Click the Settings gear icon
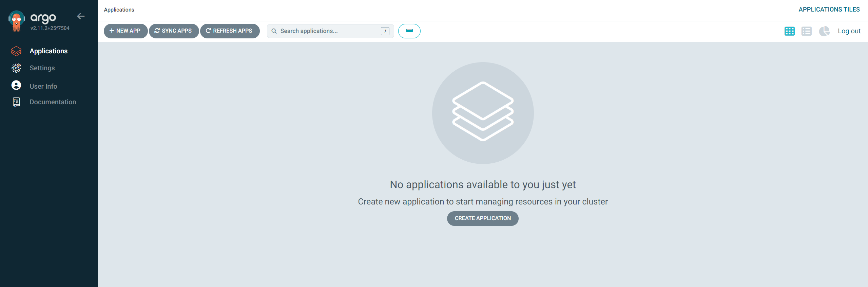 (16, 68)
